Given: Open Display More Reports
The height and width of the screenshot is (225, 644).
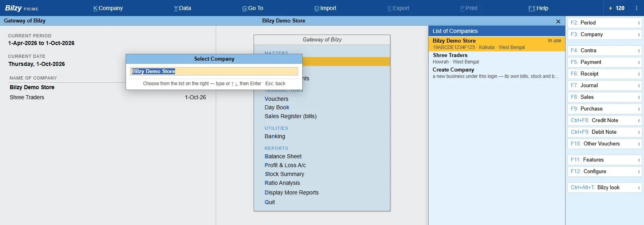Looking at the screenshot, I should 291,192.
